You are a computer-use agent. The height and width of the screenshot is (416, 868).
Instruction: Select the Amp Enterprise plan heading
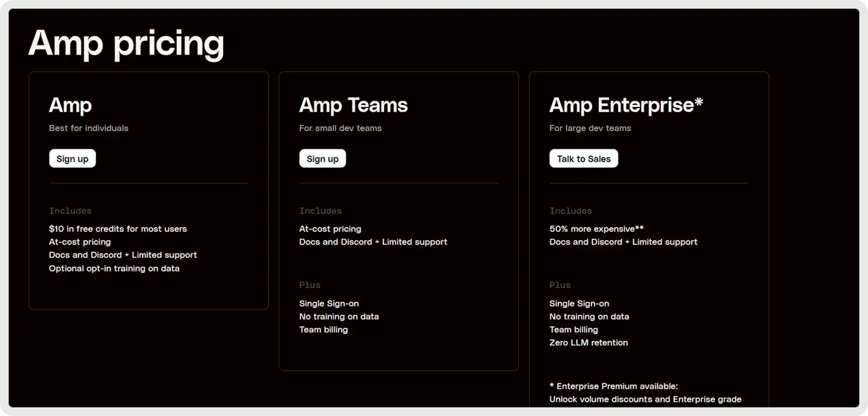(626, 105)
